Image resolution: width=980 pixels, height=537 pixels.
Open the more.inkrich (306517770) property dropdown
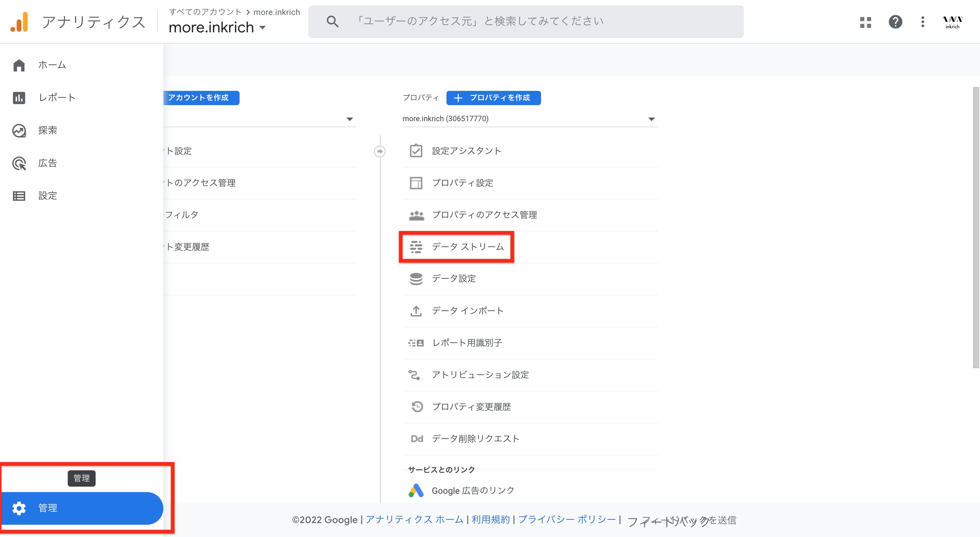click(x=530, y=119)
